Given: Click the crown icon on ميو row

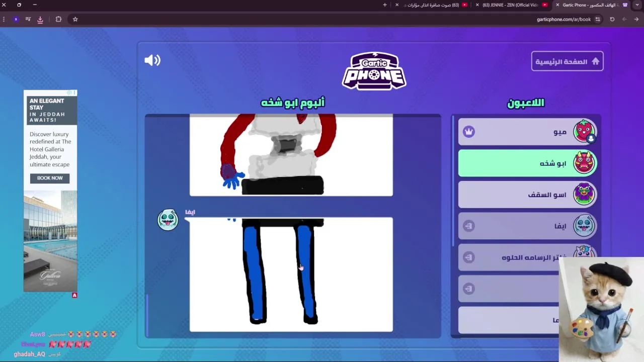Looking at the screenshot, I should click(x=469, y=132).
